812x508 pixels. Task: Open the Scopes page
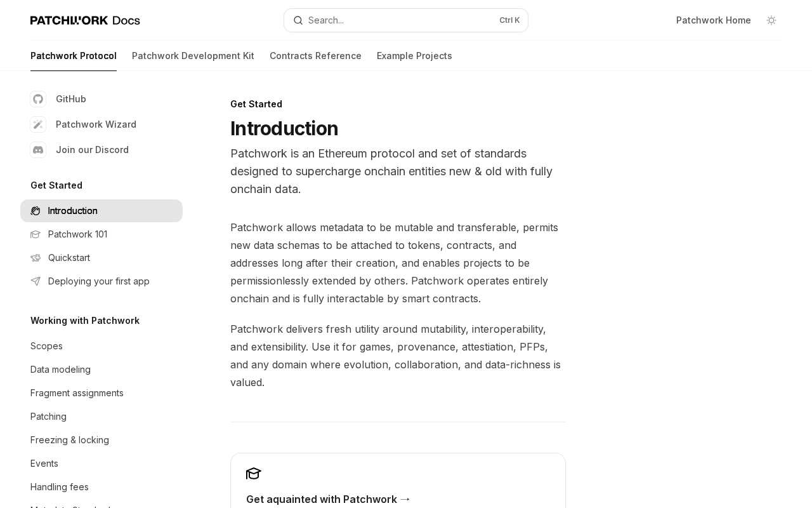pos(46,346)
